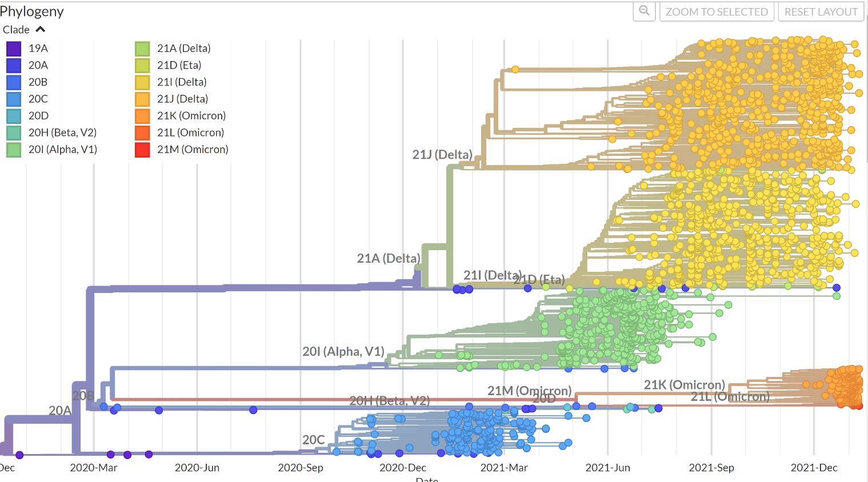The height and width of the screenshot is (482, 868).
Task: Click the 20C branch label in tree
Action: coord(313,440)
